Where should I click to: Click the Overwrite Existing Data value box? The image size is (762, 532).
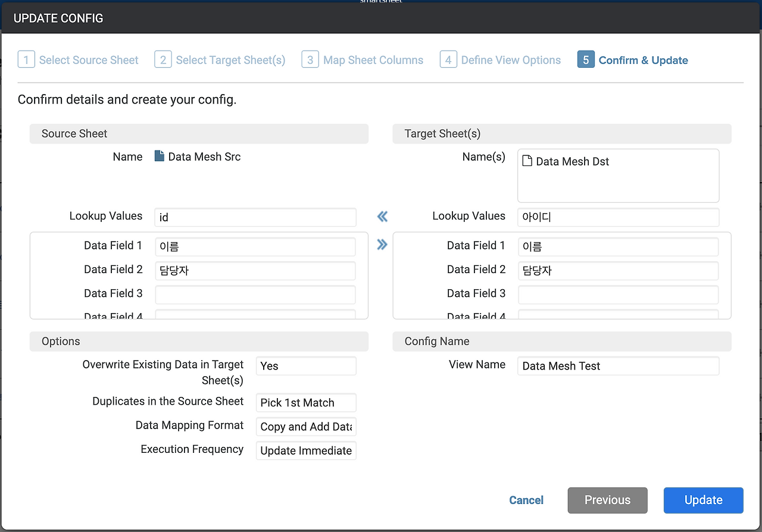tap(306, 366)
